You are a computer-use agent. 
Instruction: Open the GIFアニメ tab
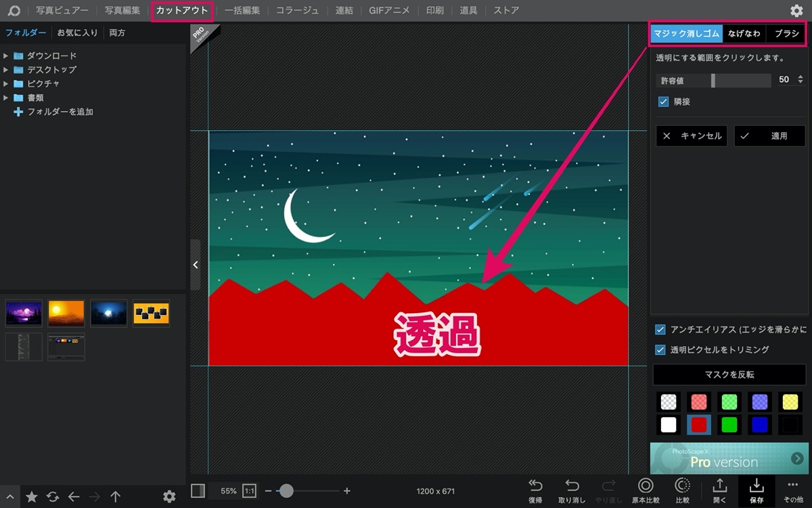tap(389, 10)
